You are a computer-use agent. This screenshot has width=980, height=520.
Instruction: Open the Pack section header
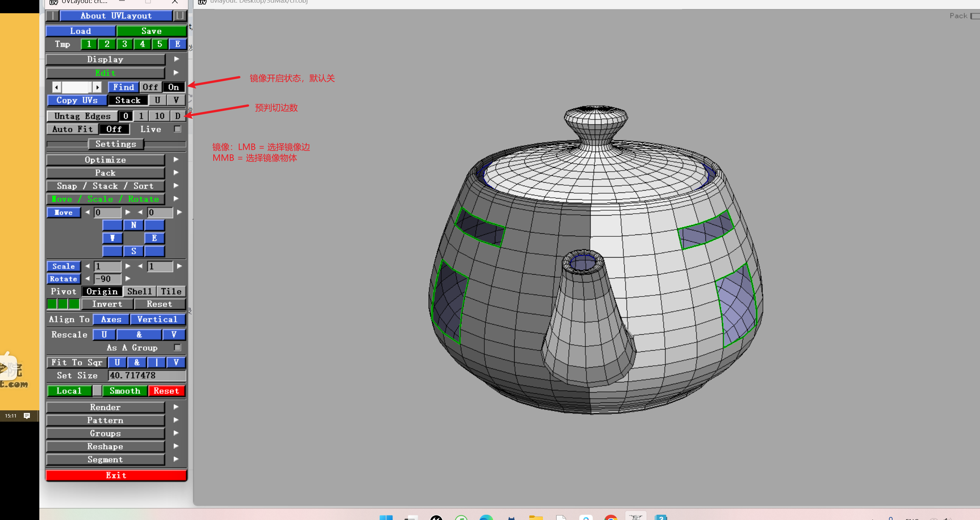[x=105, y=173]
